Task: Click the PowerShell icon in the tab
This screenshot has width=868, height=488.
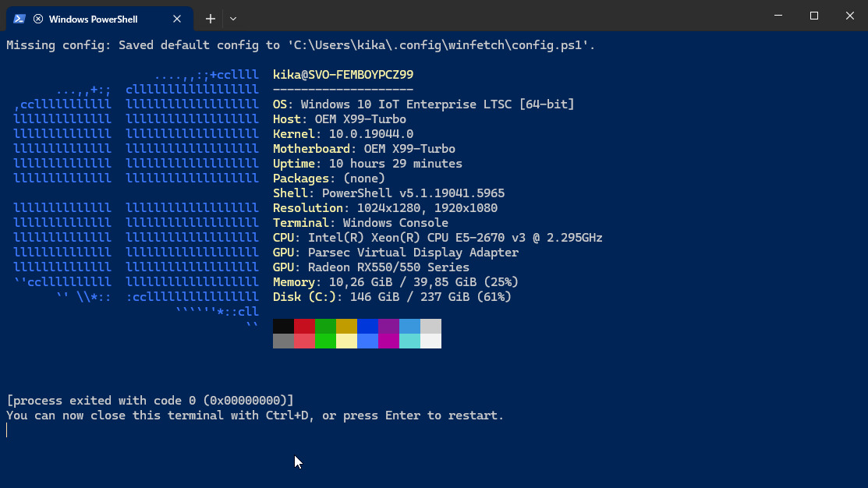Action: 20,19
